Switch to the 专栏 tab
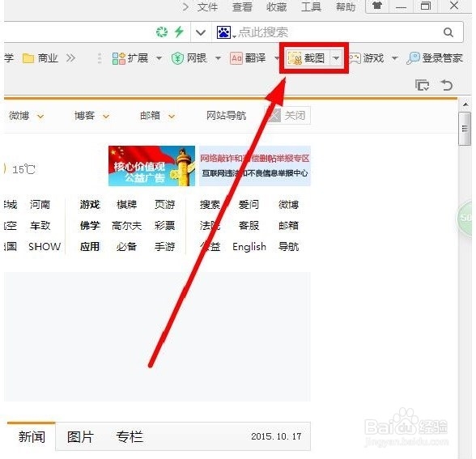This screenshot has height=459, width=476. (130, 437)
